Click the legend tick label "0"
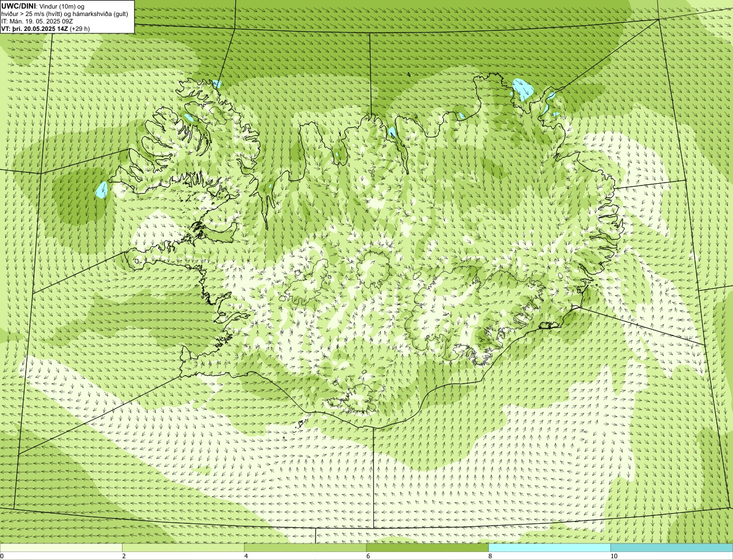This screenshot has width=733, height=560. [x=2, y=557]
